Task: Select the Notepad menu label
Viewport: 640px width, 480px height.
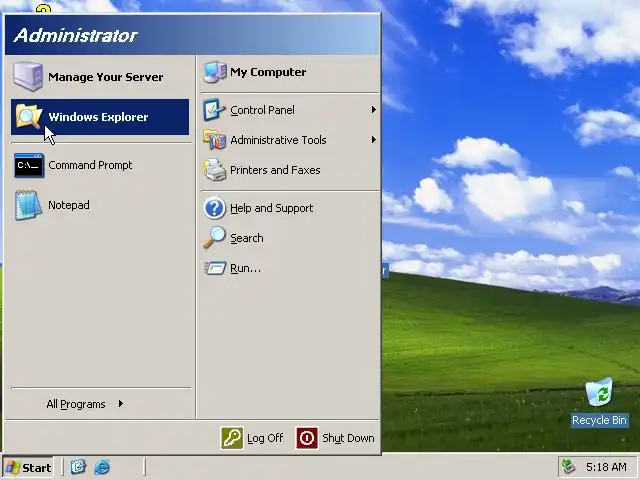Action: (x=69, y=205)
